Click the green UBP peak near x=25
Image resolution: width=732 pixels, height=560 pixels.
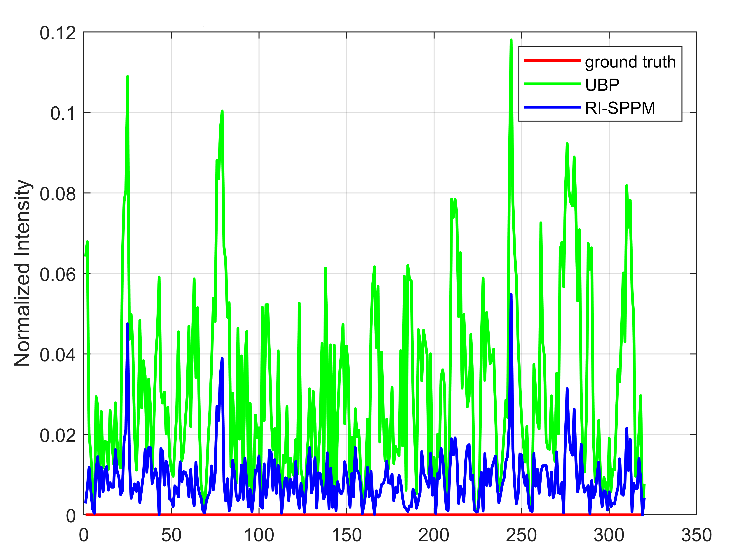[128, 77]
